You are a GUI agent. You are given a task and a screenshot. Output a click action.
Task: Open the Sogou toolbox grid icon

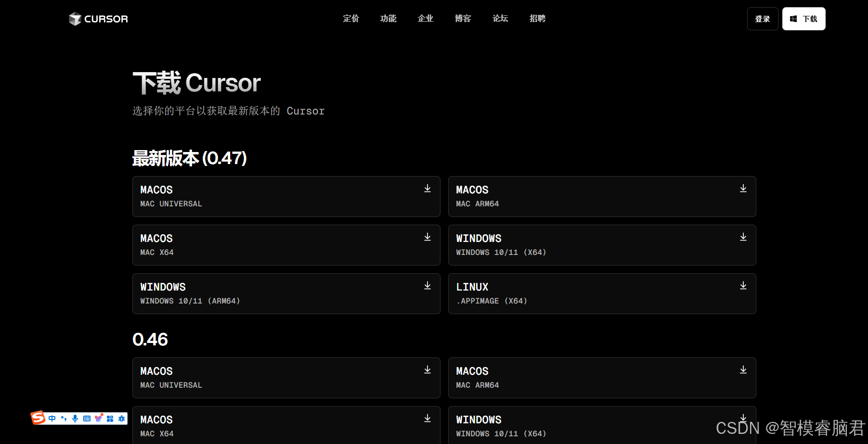[110, 419]
